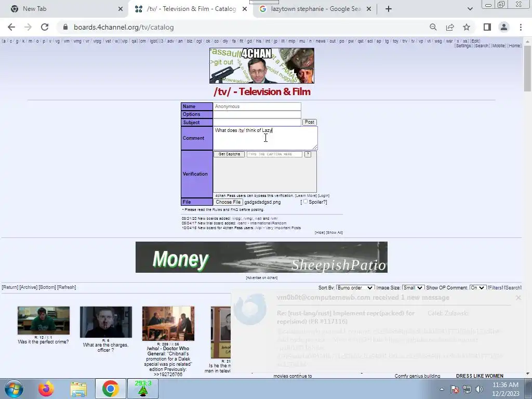Open the [Filters] link
This screenshot has width=532, height=399.
pyautogui.click(x=495, y=288)
